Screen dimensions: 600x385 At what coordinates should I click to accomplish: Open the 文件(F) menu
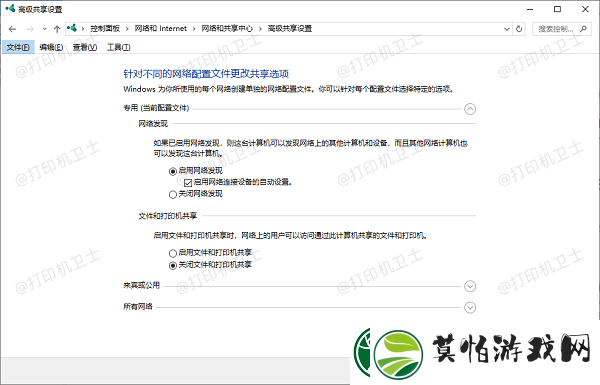click(18, 47)
